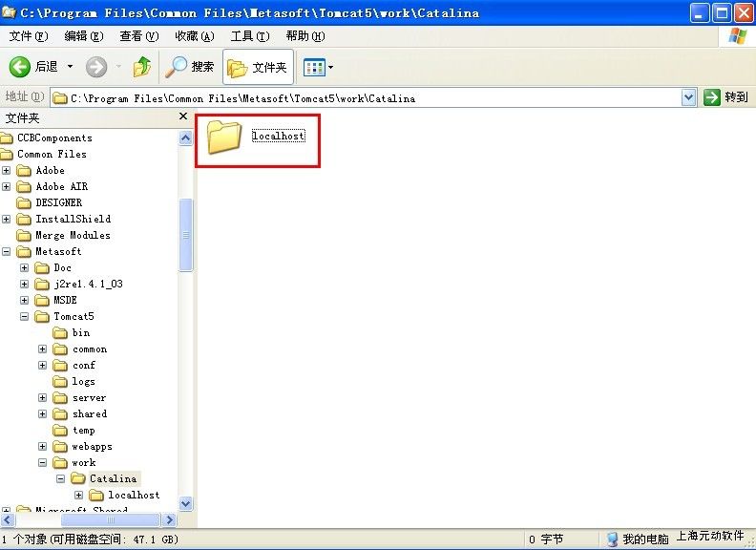Select the localhost folder in main pane
Viewport: 756px width, 550px height.
(225, 137)
